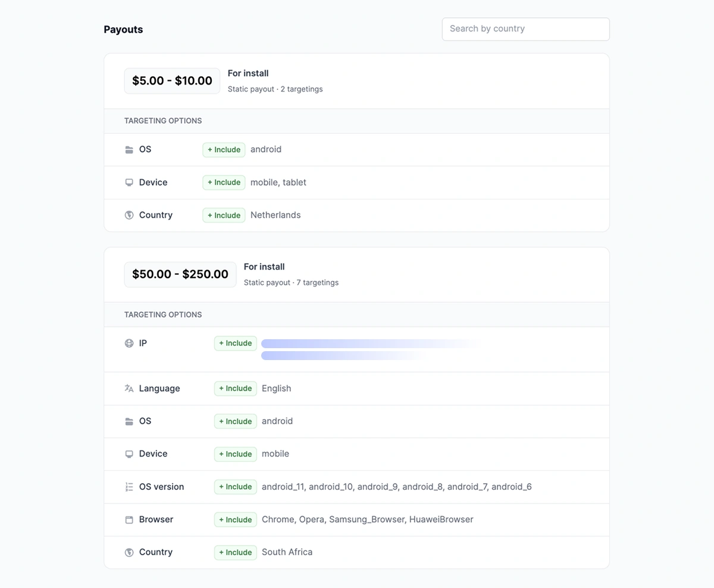Expand the second payout's TARGETING OPTIONS header
Image resolution: width=714 pixels, height=588 pixels.
coord(163,314)
